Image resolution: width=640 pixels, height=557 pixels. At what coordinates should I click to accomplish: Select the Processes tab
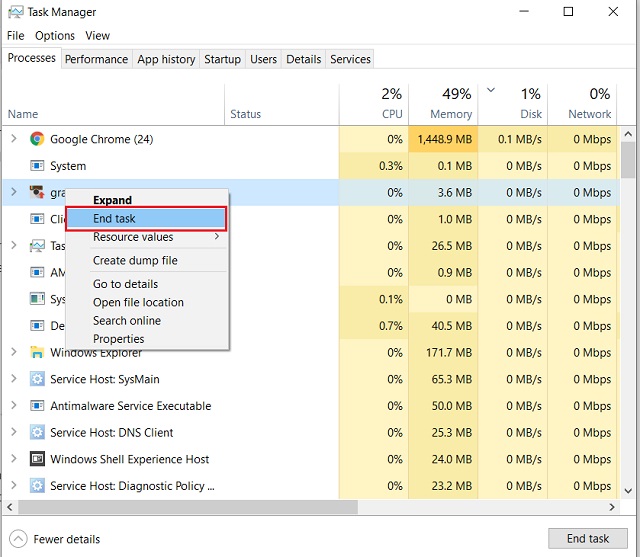coord(31,58)
